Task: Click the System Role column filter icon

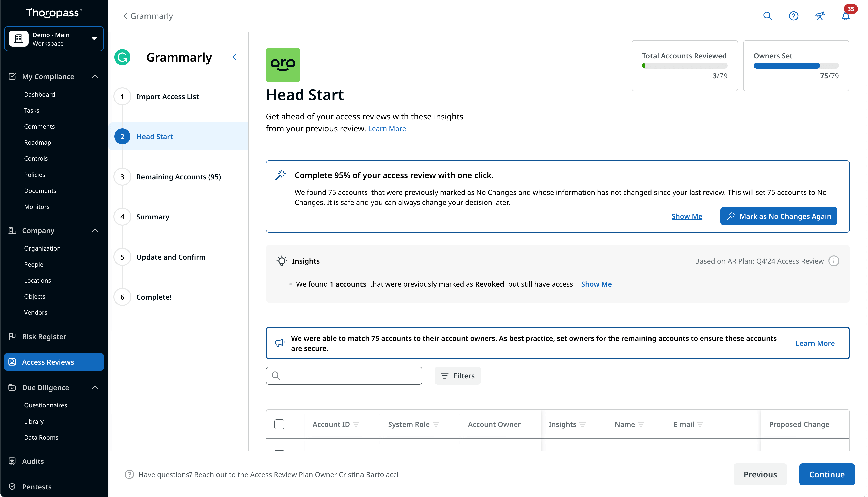Action: (x=436, y=424)
